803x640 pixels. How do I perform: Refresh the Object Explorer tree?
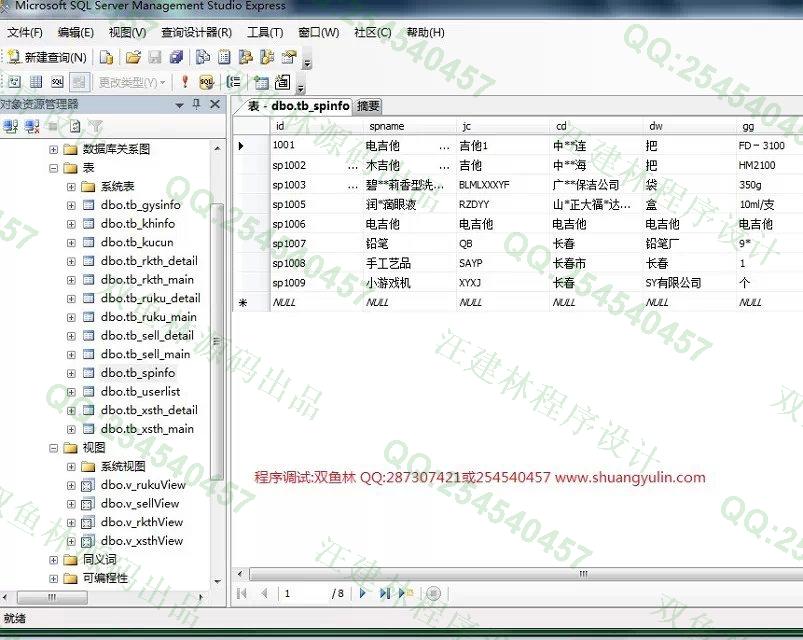point(75,126)
